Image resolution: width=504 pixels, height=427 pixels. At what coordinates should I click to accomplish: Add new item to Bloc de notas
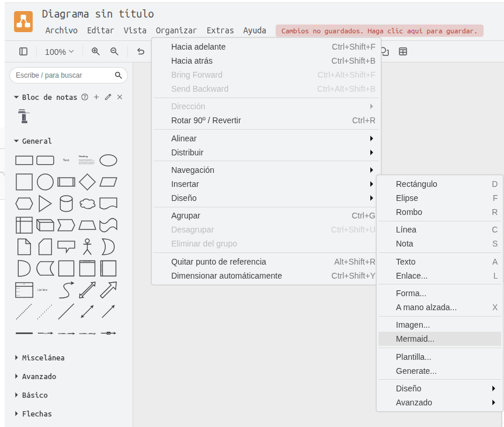coord(96,97)
